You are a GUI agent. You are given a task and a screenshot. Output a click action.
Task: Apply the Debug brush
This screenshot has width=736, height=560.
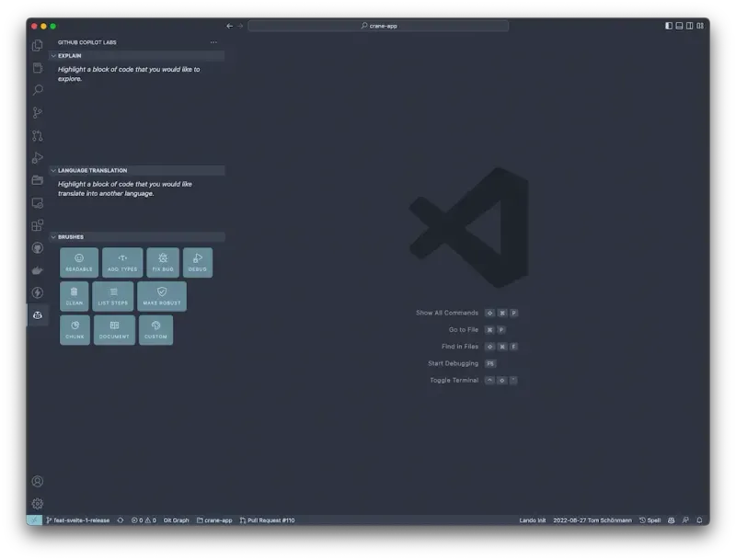point(198,263)
